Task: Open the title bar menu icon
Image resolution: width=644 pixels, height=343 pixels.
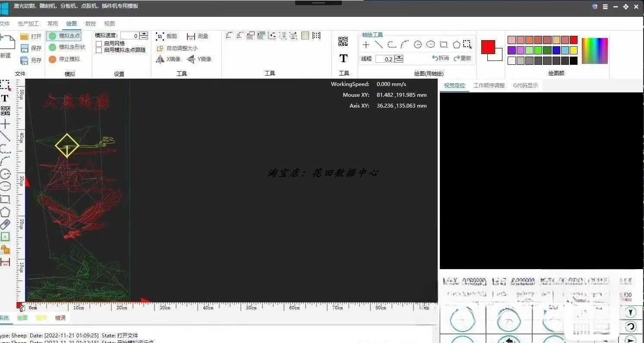Action: (606, 7)
